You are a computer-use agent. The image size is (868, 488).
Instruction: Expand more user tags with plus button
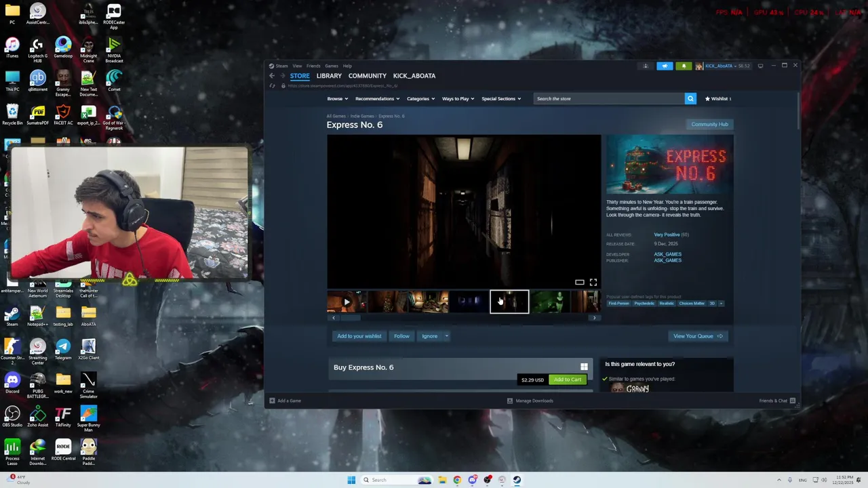721,304
